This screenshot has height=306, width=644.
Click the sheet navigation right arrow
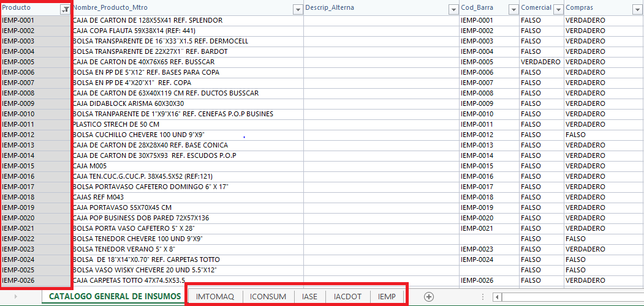(x=16, y=297)
